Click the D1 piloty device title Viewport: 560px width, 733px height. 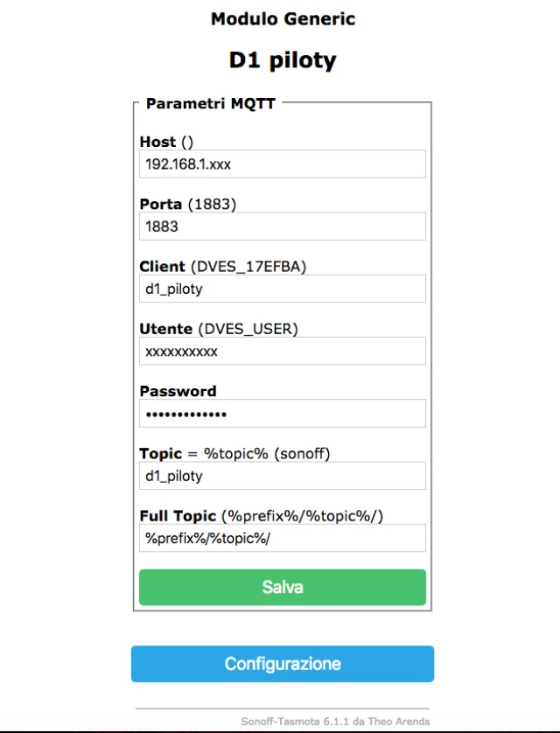point(283,59)
